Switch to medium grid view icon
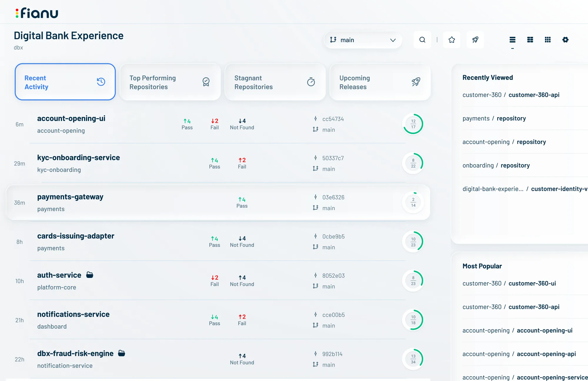The width and height of the screenshot is (588, 381). click(530, 40)
